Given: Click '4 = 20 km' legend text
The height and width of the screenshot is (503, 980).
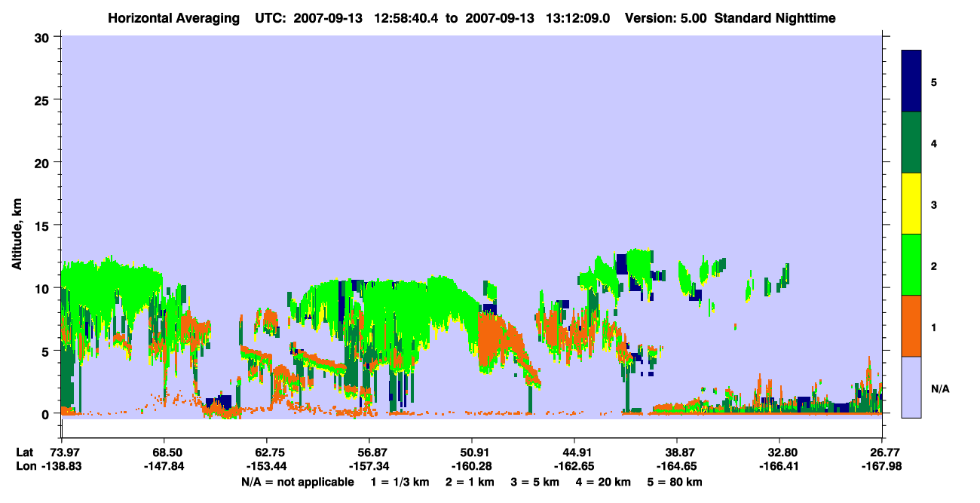Looking at the screenshot, I should [602, 482].
